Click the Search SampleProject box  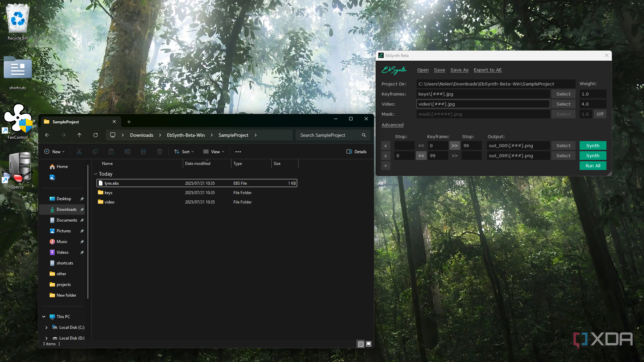click(333, 135)
